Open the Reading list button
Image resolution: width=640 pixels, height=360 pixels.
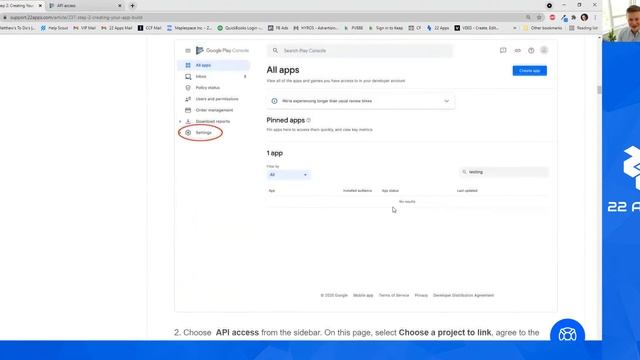pos(583,28)
